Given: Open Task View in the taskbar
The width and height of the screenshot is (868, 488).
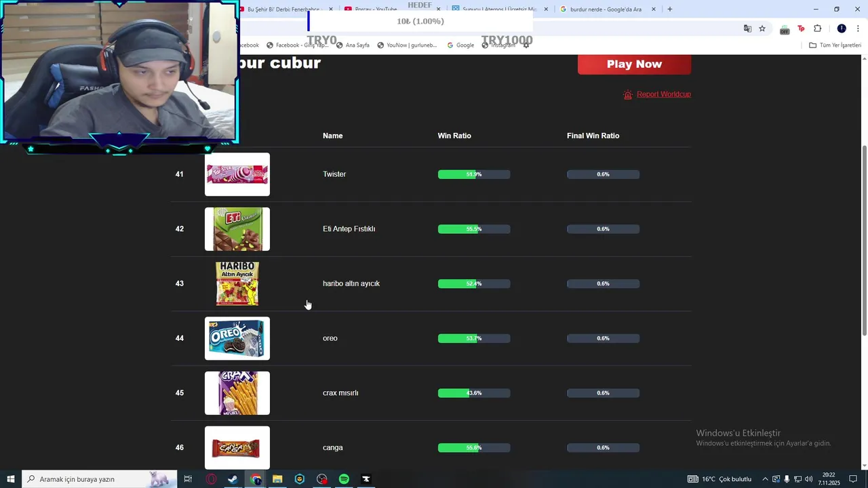Looking at the screenshot, I should tap(188, 479).
